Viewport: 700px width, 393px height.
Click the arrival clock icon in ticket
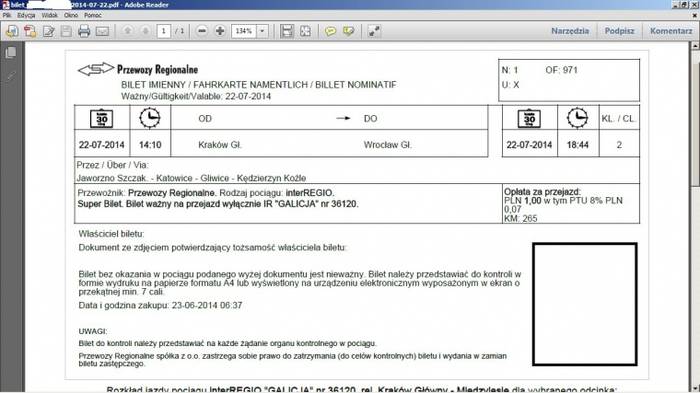point(577,118)
